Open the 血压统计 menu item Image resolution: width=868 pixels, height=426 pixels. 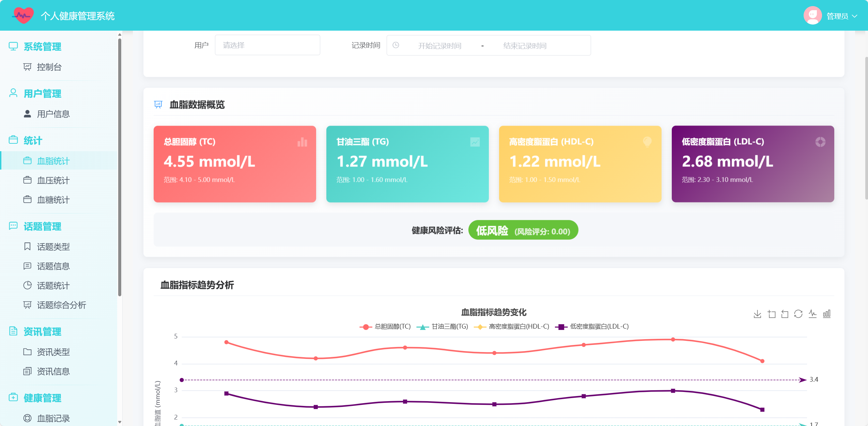pyautogui.click(x=59, y=180)
